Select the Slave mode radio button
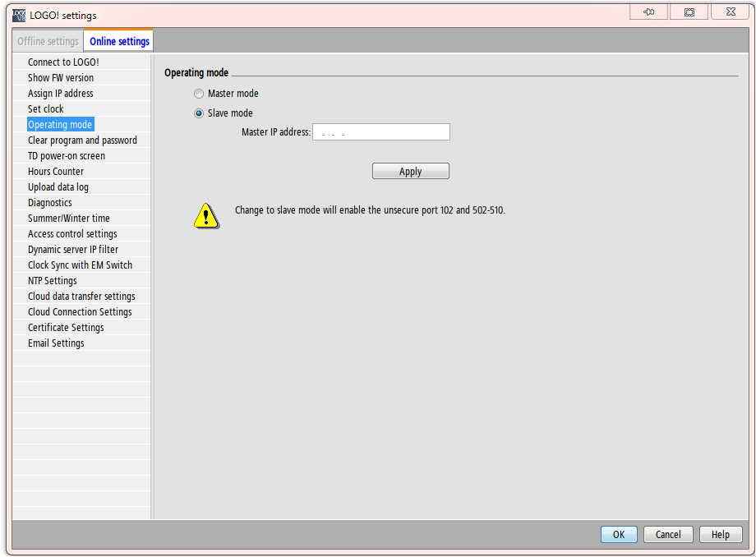The height and width of the screenshot is (557, 756). point(199,113)
